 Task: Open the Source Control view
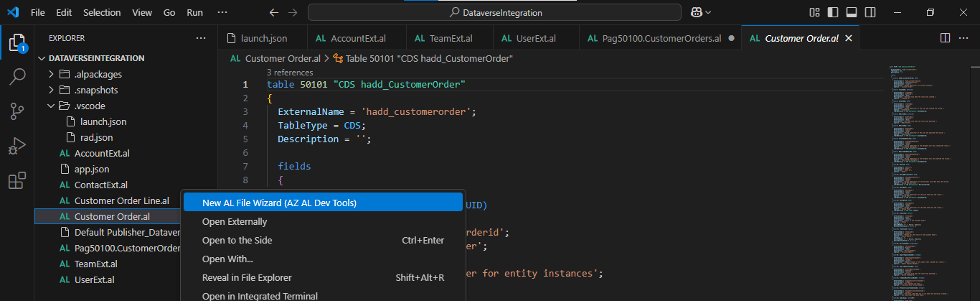point(17,111)
